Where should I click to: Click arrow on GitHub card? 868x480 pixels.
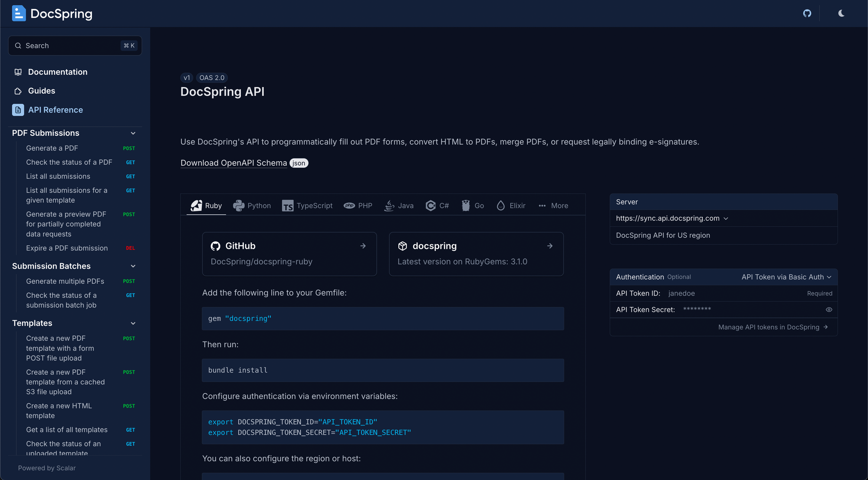tap(363, 246)
